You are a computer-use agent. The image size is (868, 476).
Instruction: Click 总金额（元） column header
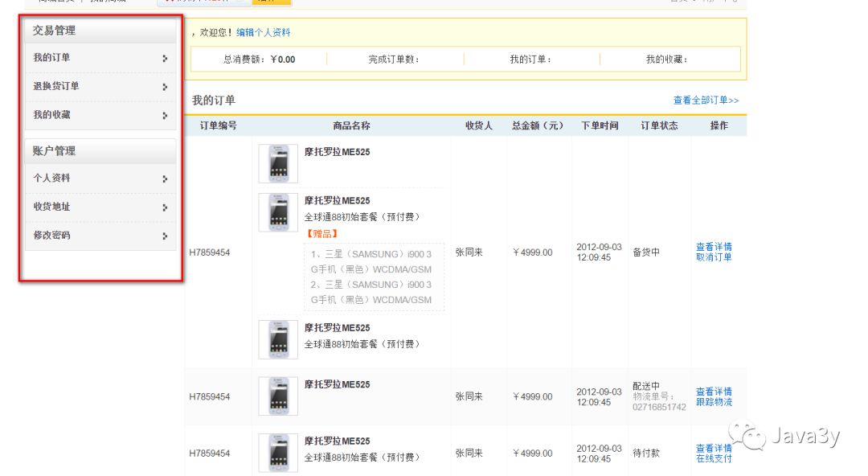538,125
